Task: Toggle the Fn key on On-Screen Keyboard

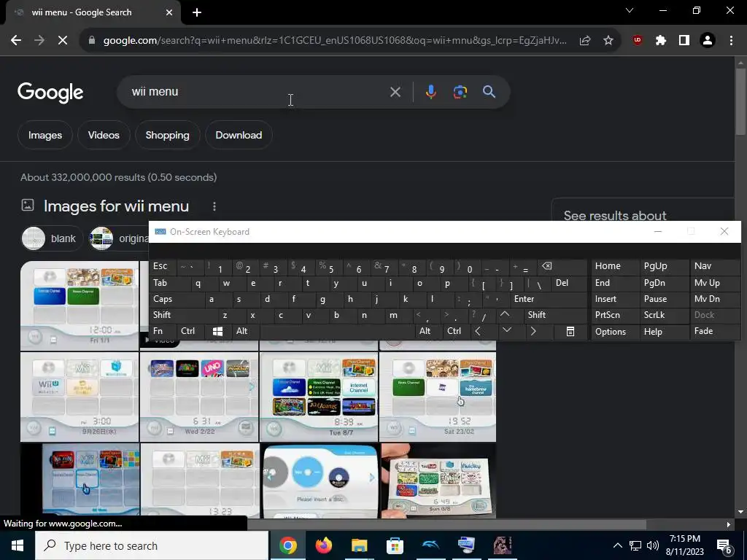Action: click(x=162, y=331)
